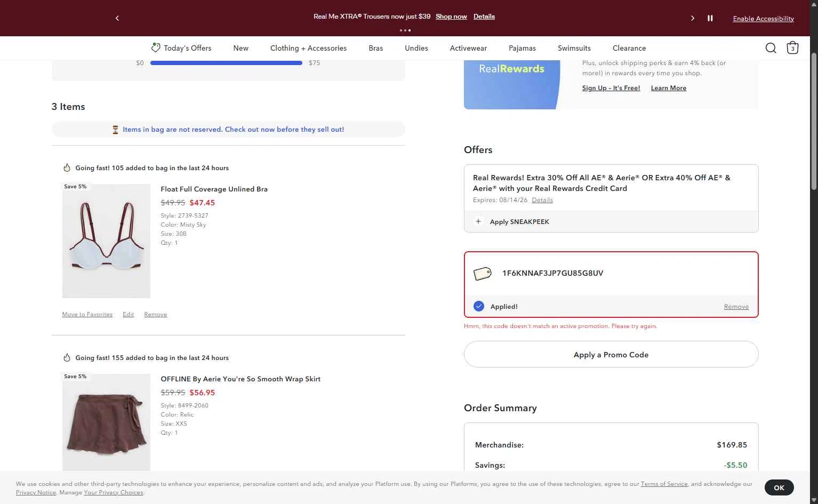
Task: View the wrap skirt product thumbnail
Action: click(x=106, y=422)
